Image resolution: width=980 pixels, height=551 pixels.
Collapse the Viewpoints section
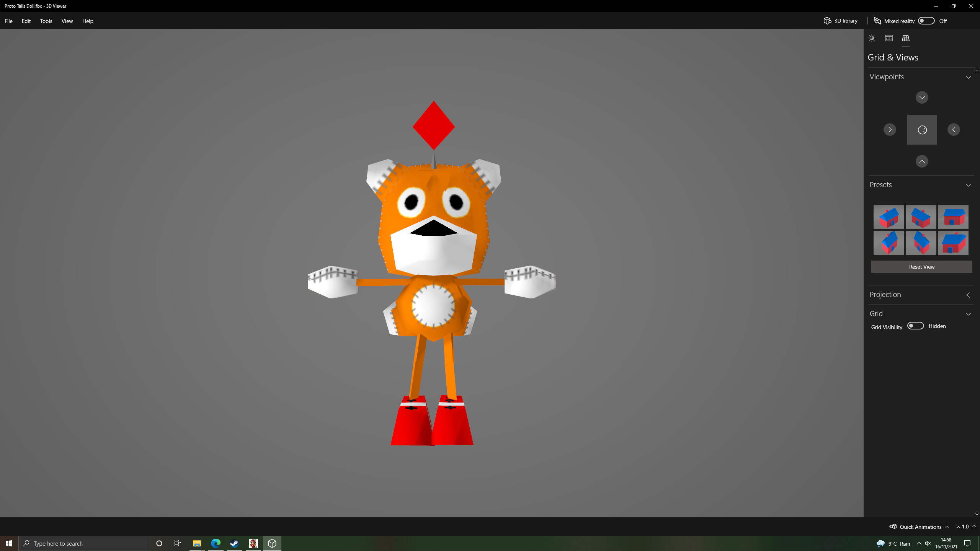click(x=968, y=77)
